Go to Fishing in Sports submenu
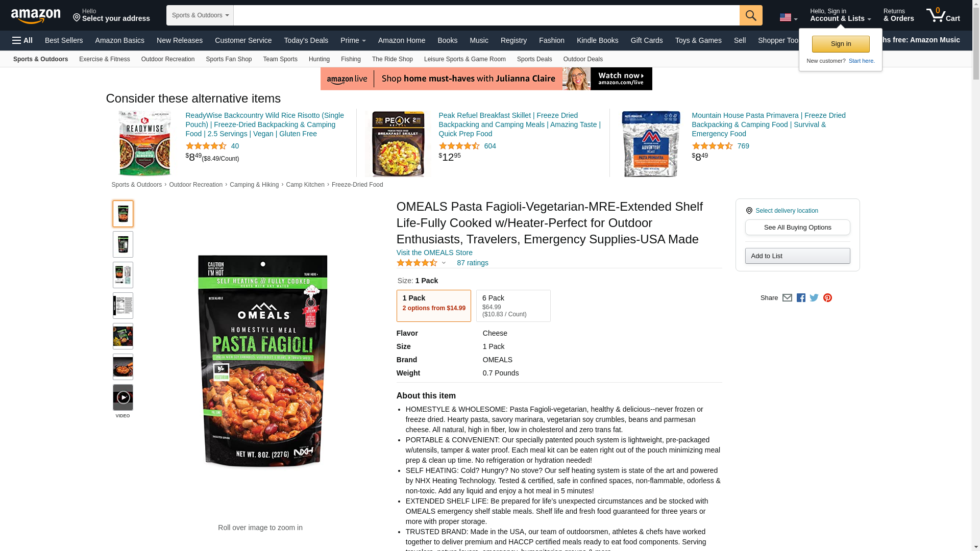Viewport: 980px width, 551px height. [351, 59]
